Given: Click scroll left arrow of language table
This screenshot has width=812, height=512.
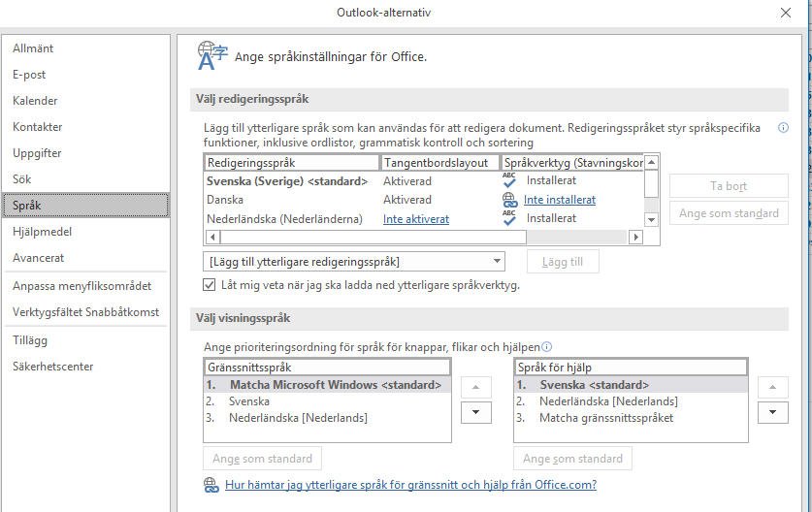Looking at the screenshot, I should (212, 238).
